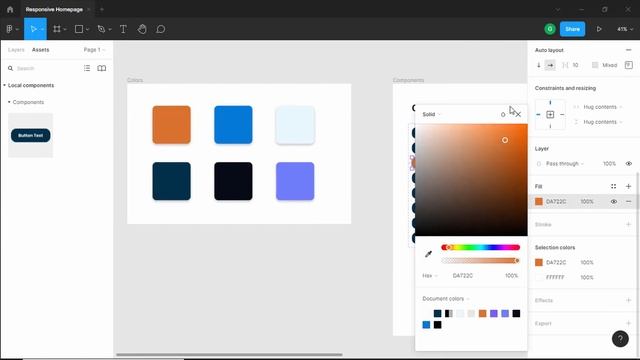Open vertical Hug contents resizing dropdown
This screenshot has width=640, height=360.
pos(602,122)
